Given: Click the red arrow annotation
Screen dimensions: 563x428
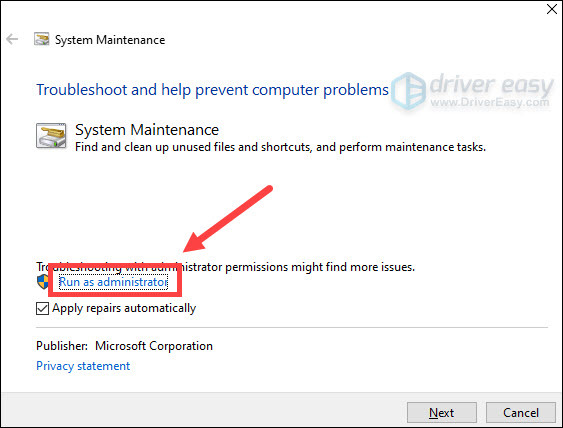Looking at the screenshot, I should click(228, 218).
